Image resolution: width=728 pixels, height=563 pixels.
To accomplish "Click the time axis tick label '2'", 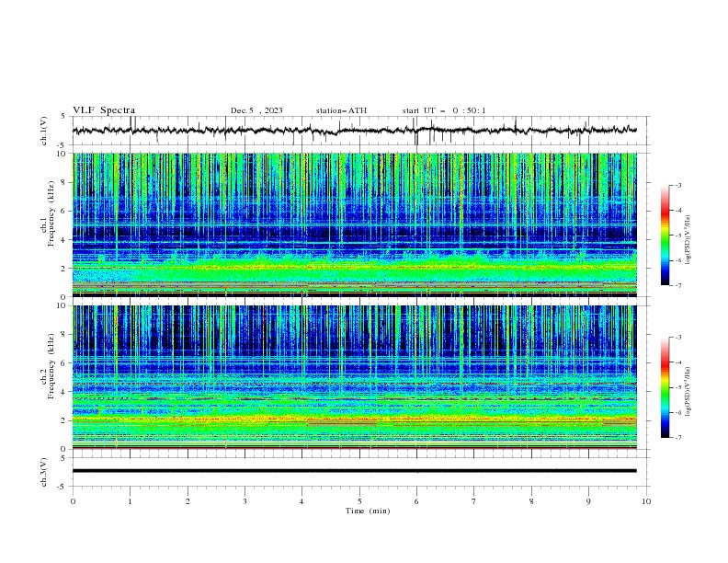I will click(188, 501).
